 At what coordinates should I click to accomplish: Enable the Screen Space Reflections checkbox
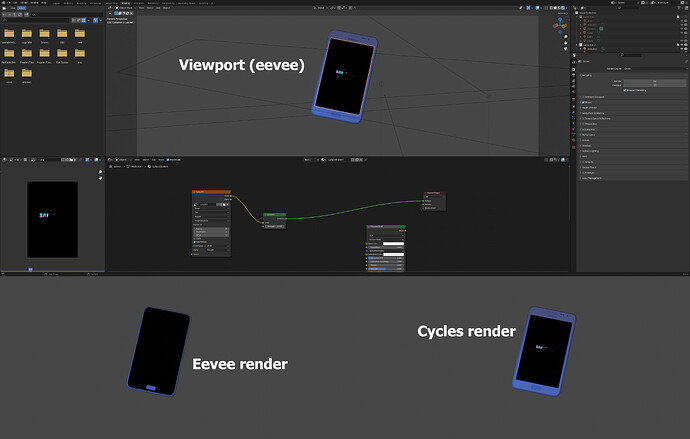(x=583, y=118)
